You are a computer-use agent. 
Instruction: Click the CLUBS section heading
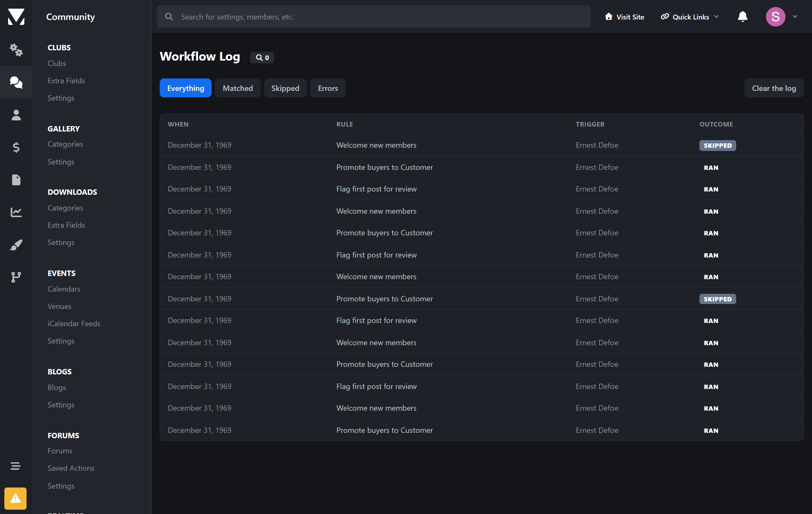pyautogui.click(x=59, y=48)
